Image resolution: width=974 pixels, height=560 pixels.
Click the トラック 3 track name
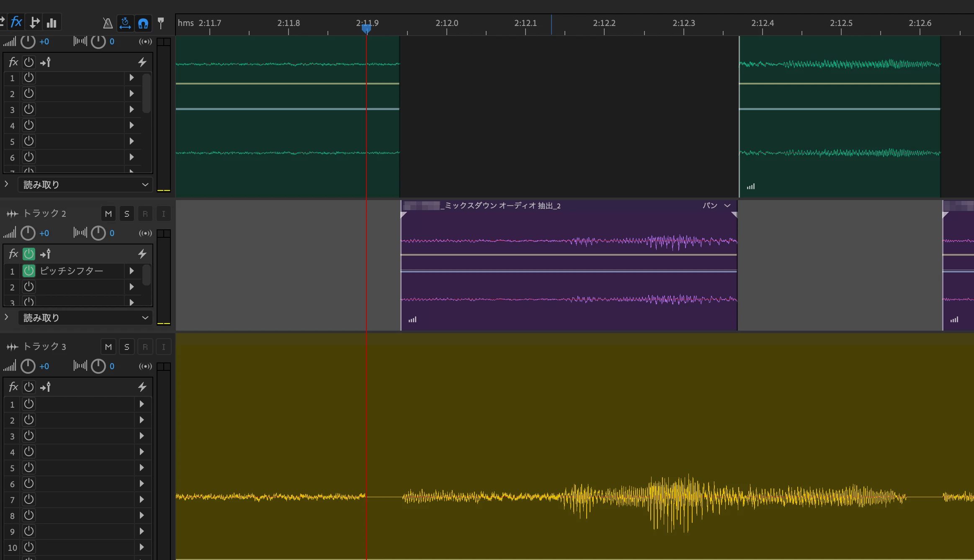coord(44,347)
